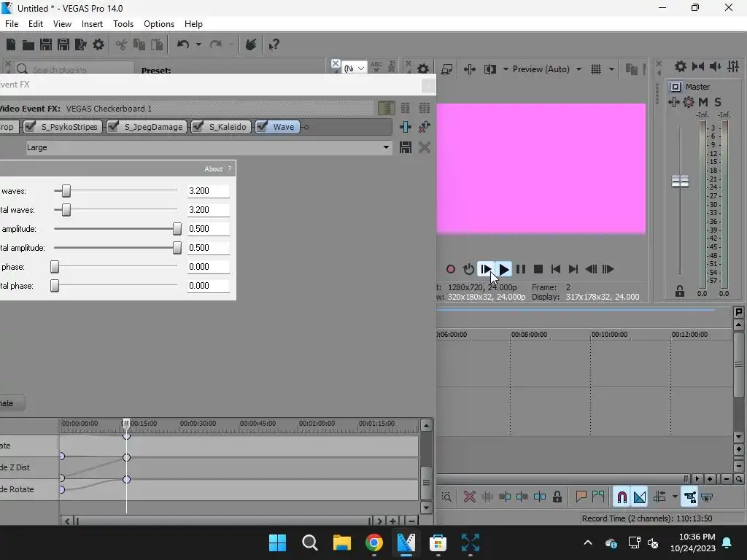
Task: Click the first amplitude slider handle
Action: tap(177, 228)
